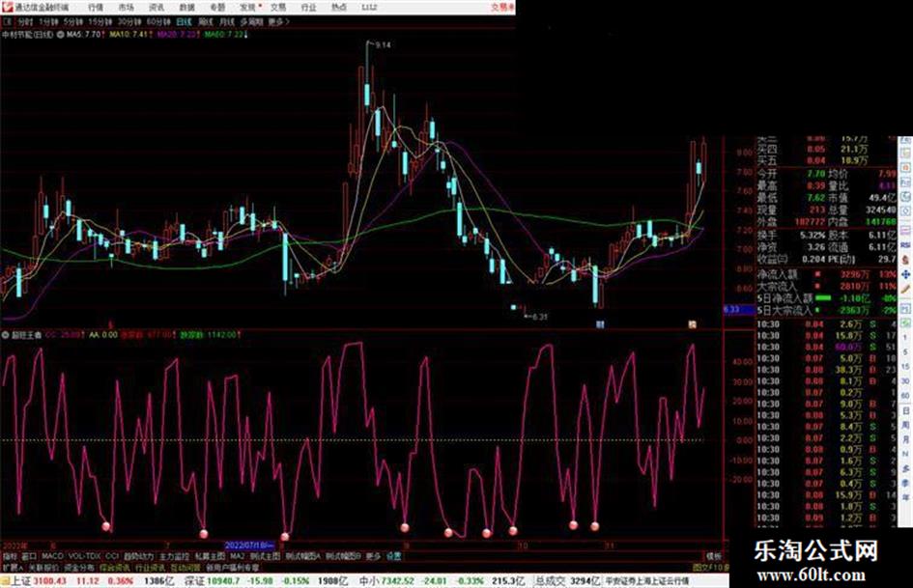This screenshot has height=588, width=913.
Task: Open the 多周期 multi-period view
Action: 251,21
